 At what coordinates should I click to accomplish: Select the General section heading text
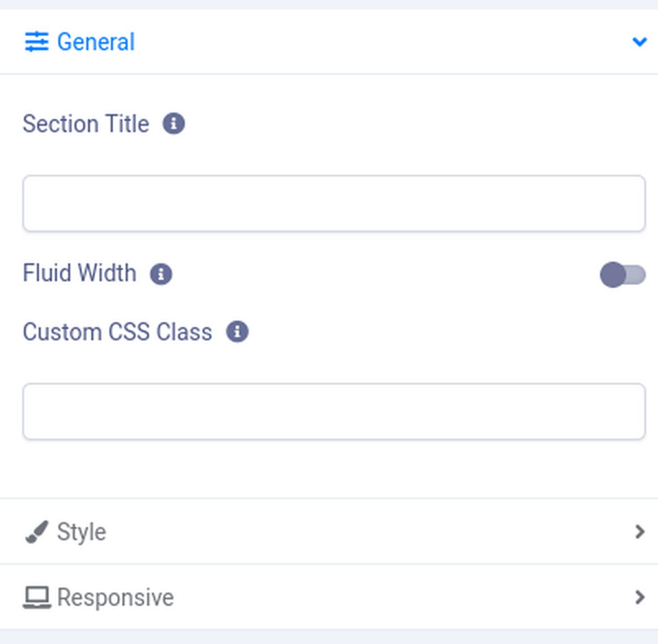click(x=95, y=42)
